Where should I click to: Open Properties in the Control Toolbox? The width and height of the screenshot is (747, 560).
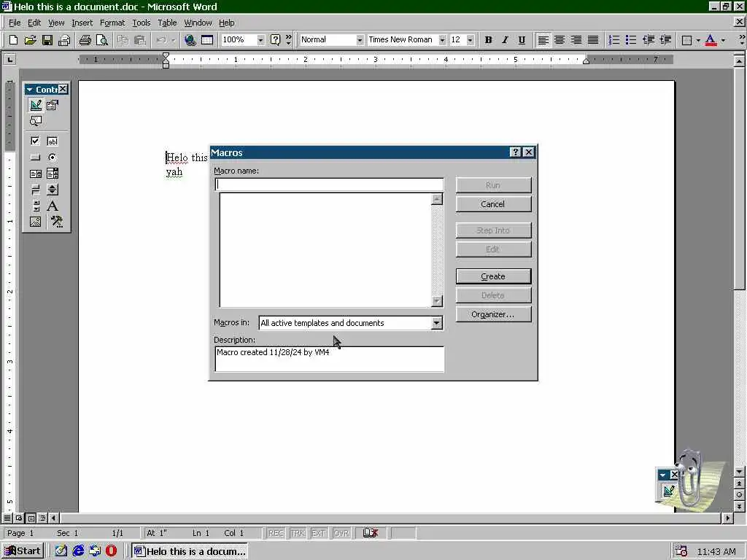pos(53,105)
